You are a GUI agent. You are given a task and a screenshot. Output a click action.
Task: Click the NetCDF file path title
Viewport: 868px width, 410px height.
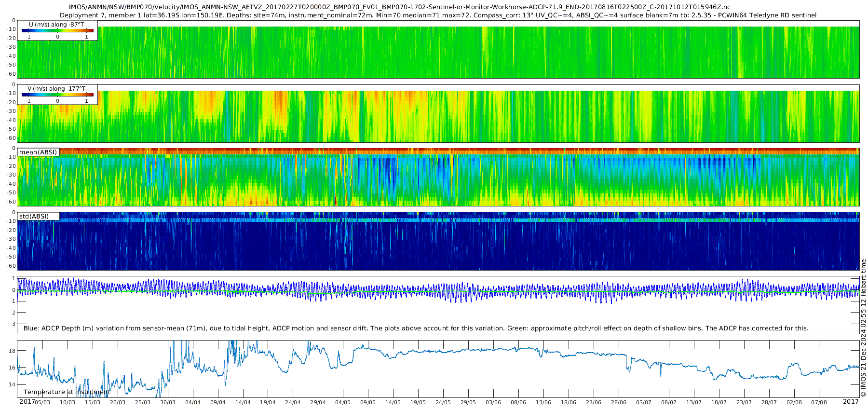[399, 7]
